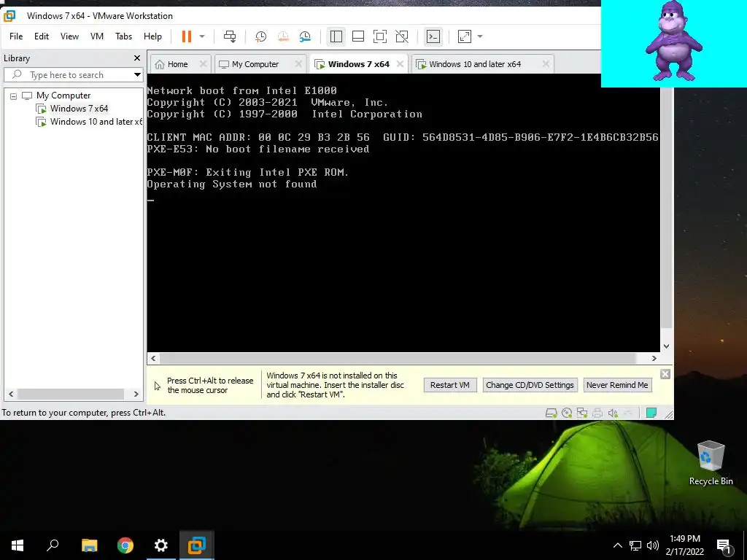The height and width of the screenshot is (560, 747).
Task: Select Windows 10 and later x64 in library tree
Action: pyautogui.click(x=96, y=122)
